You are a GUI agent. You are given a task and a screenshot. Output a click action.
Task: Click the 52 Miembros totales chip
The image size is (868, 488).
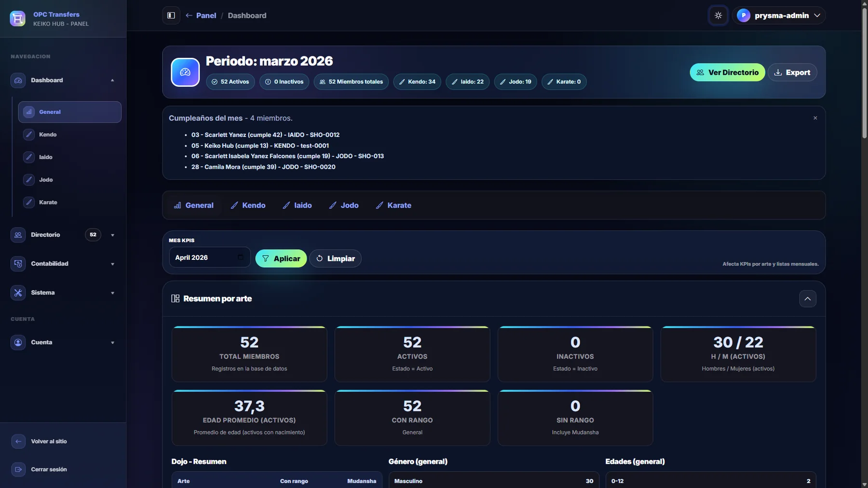tap(351, 82)
